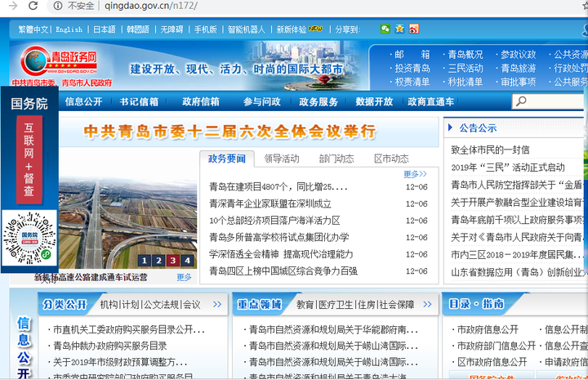The width and height of the screenshot is (588, 380).
Task: Share via the Weibo icon
Action: coord(414,29)
